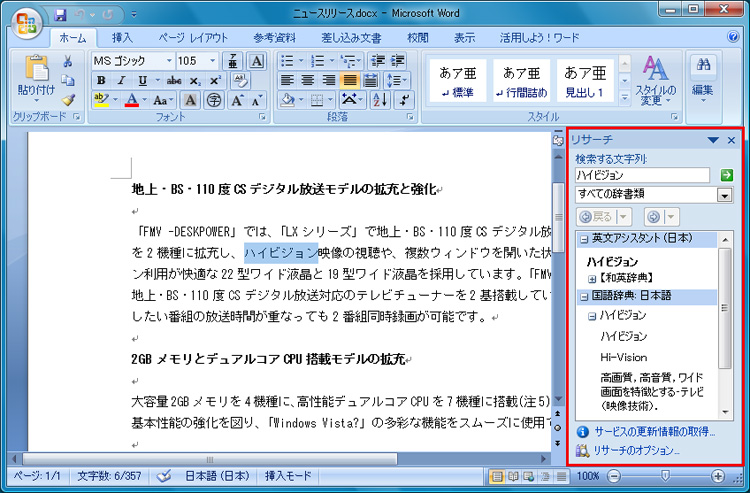Viewport: 750px width, 493px height.
Task: Center align text
Action: pyautogui.click(x=308, y=80)
